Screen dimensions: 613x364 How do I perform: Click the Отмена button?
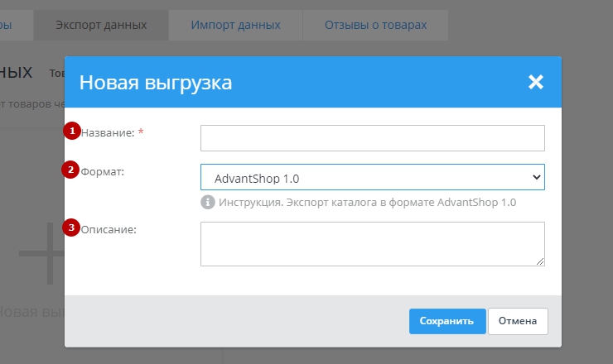pos(518,321)
